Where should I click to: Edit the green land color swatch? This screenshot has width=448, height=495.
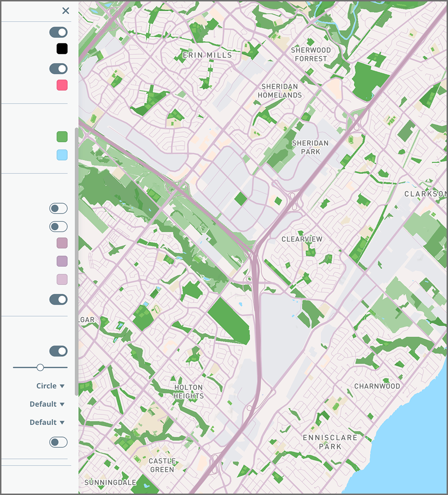pos(62,136)
